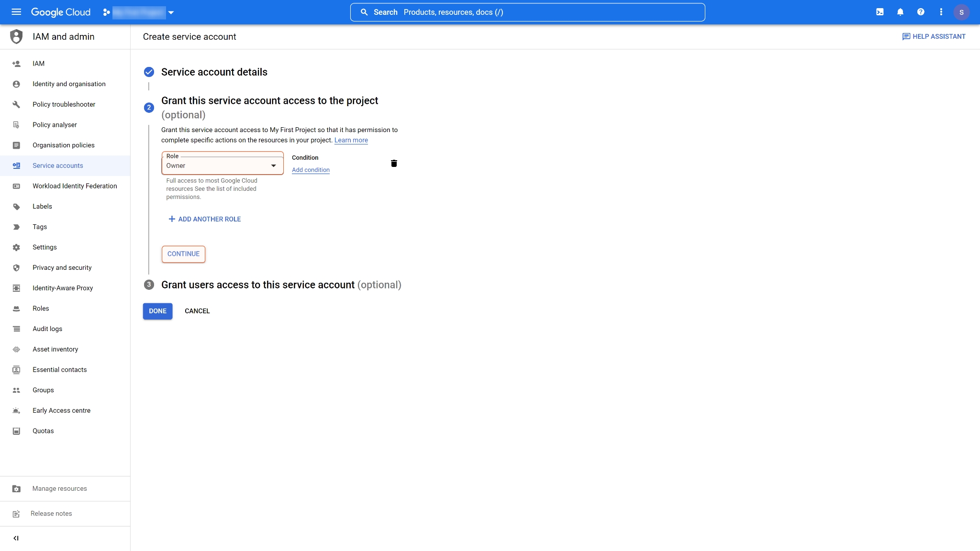Open the Learn more link
Viewport: 980px width, 551px height.
click(x=351, y=140)
